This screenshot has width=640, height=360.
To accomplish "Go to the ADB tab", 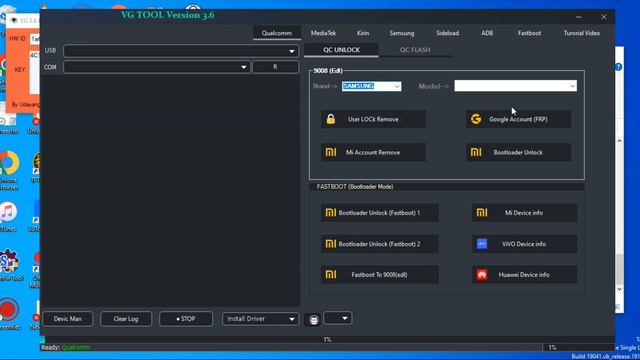I will 487,33.
